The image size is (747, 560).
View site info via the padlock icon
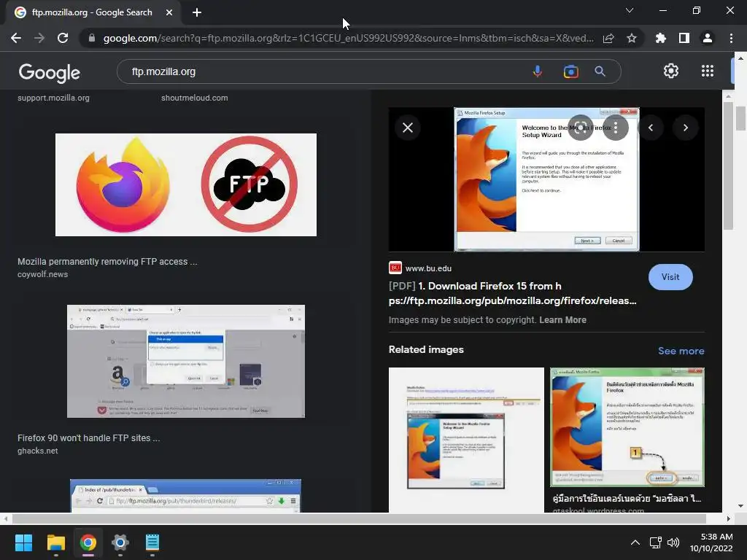coord(91,38)
